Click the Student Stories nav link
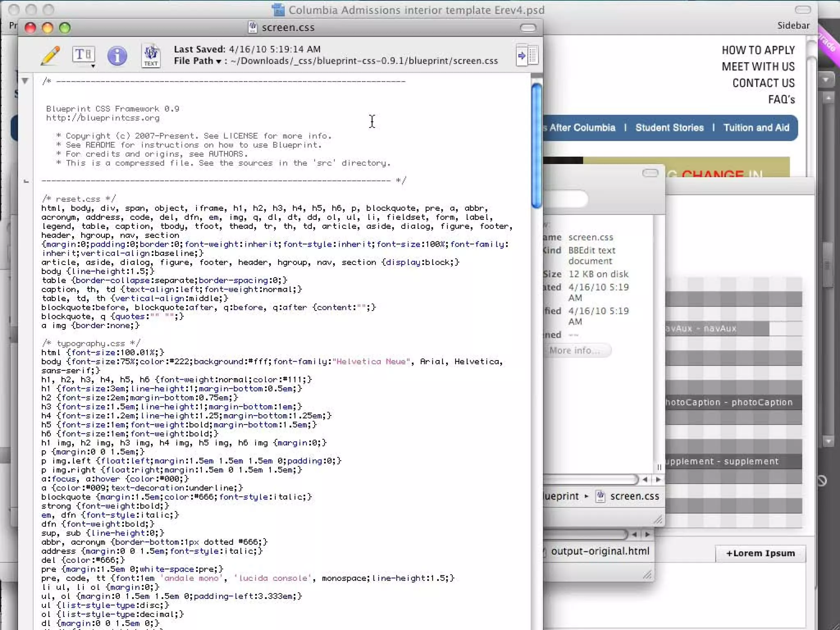The image size is (840, 630). pyautogui.click(x=669, y=128)
